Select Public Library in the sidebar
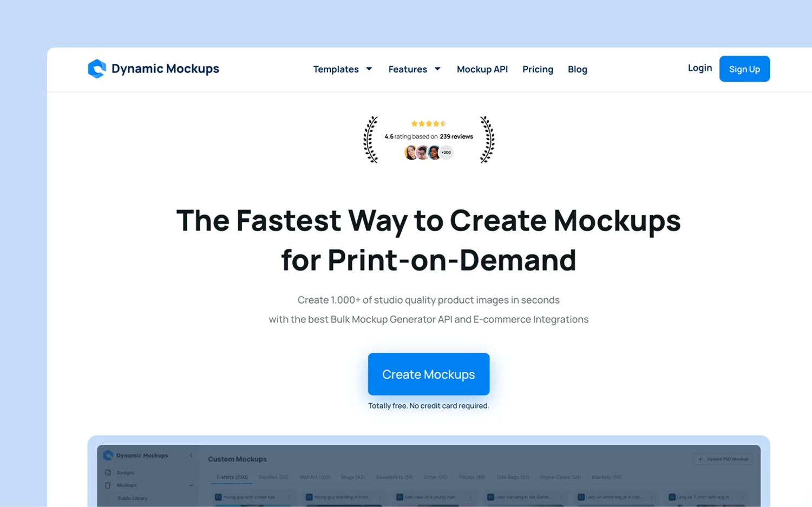This screenshot has height=507, width=812. click(132, 498)
